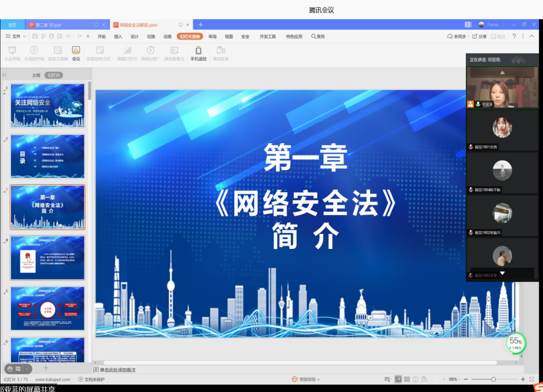The width and height of the screenshot is (543, 392).
Task: Click the print icon in quick access toolbar
Action: pos(52,36)
